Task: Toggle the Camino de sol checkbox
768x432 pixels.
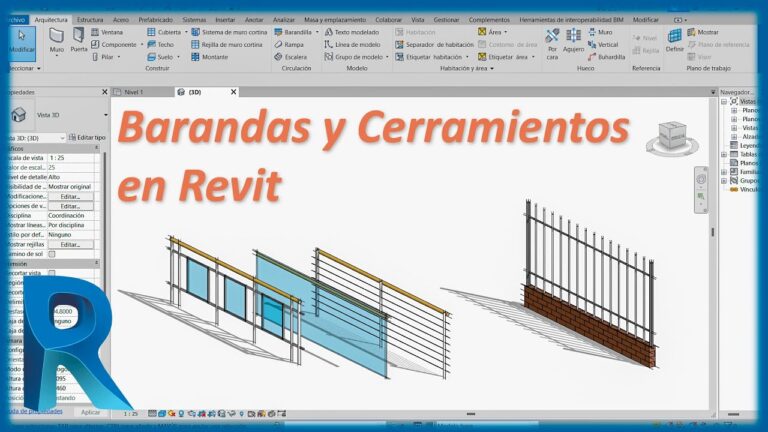Action: (x=52, y=254)
